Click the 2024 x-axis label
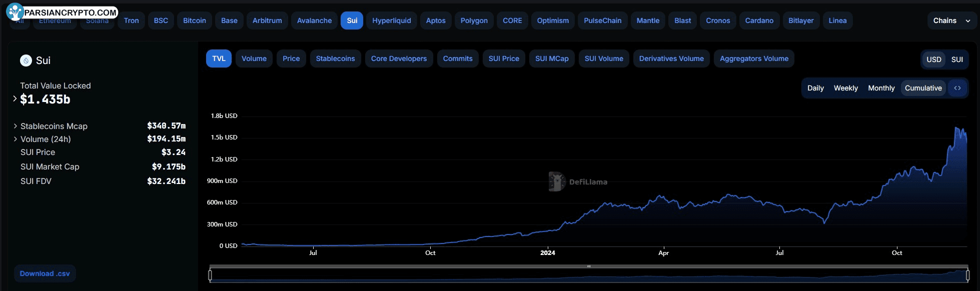Viewport: 980px width, 291px height. (x=548, y=253)
